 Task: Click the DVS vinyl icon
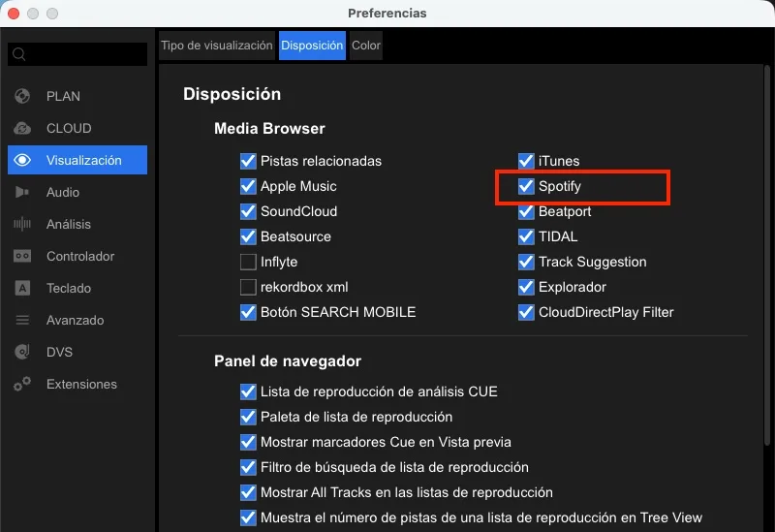[x=22, y=352]
